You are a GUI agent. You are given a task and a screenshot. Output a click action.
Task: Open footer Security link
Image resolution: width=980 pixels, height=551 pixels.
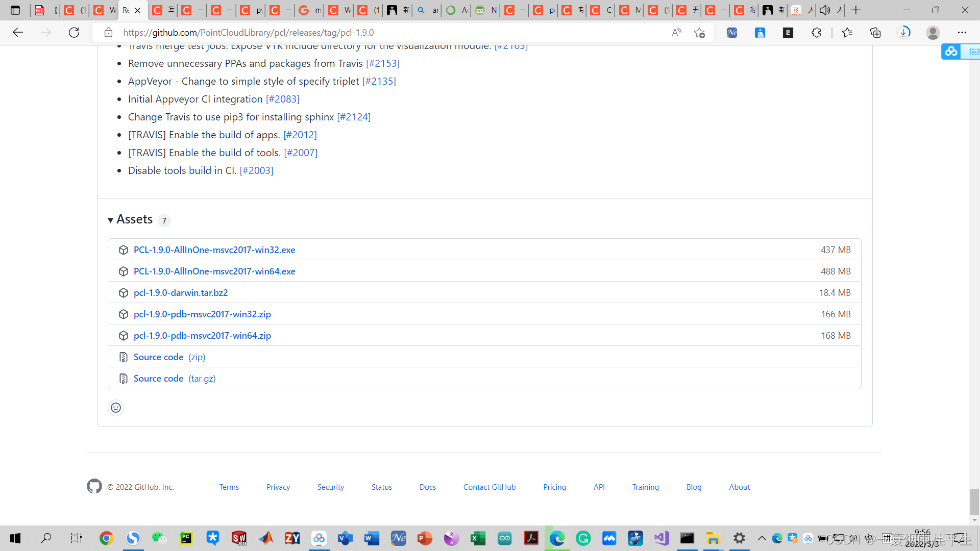click(x=331, y=487)
